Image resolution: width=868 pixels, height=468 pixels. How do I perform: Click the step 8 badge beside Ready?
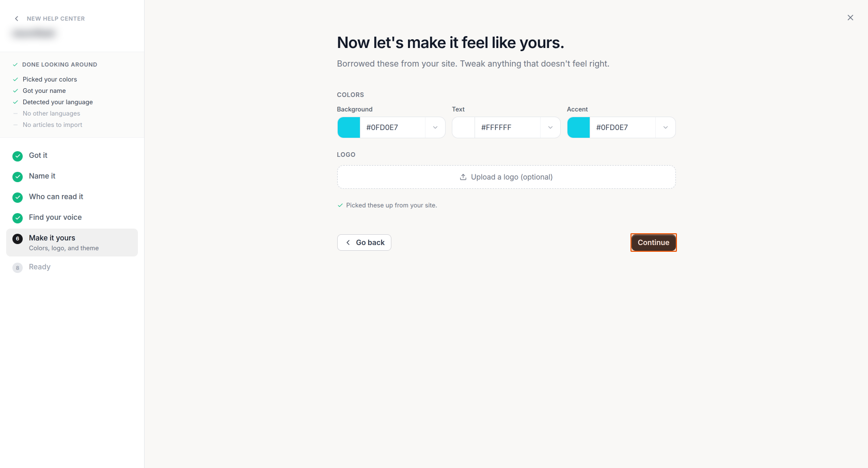pyautogui.click(x=18, y=267)
